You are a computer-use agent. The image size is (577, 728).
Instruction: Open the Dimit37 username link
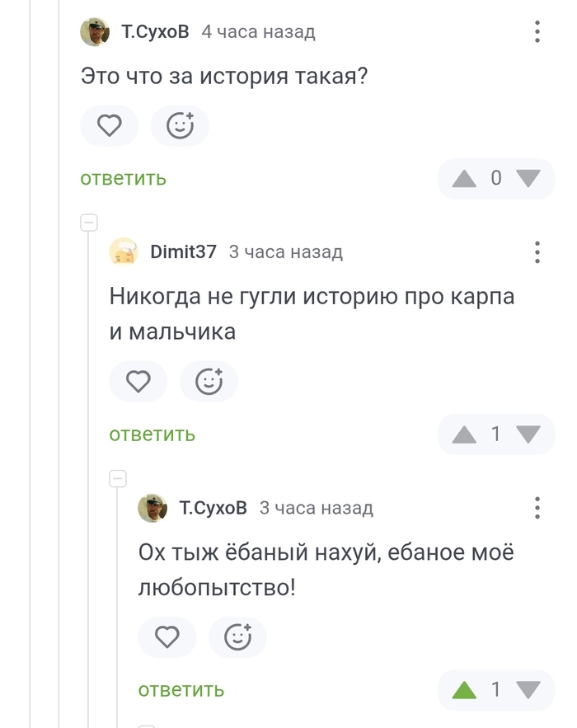click(x=183, y=252)
